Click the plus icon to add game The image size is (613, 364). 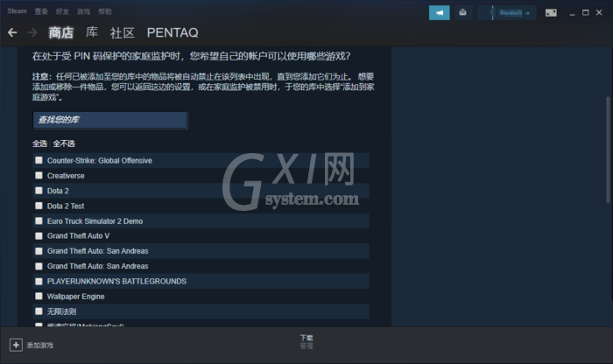tap(16, 345)
